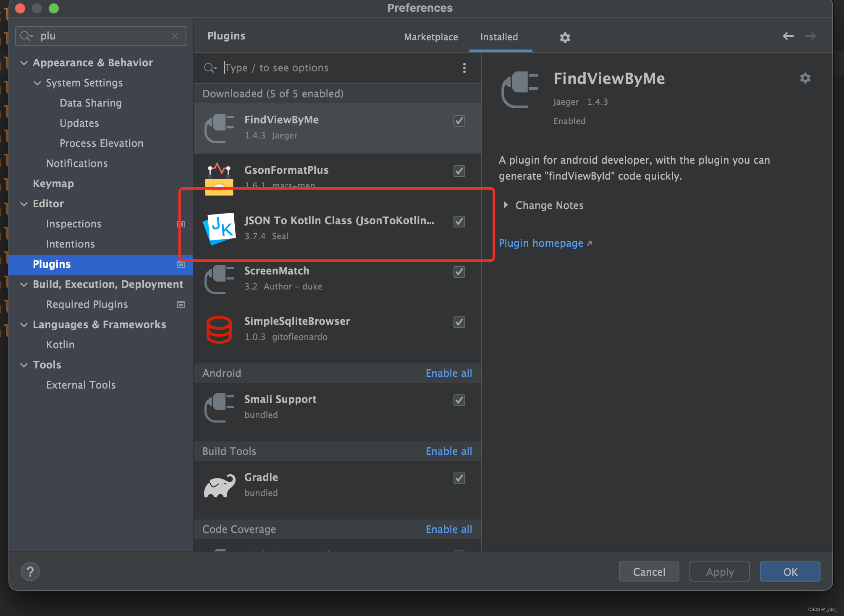Click the plugins settings gear icon

(x=565, y=38)
